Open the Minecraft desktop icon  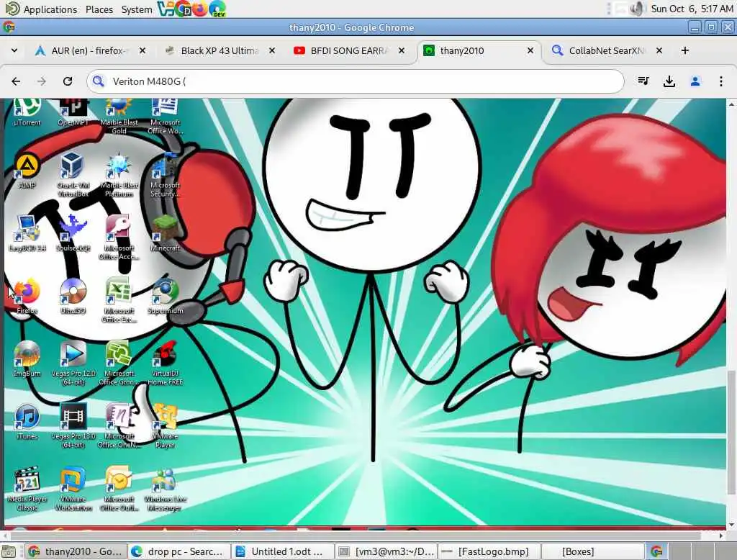tap(165, 234)
